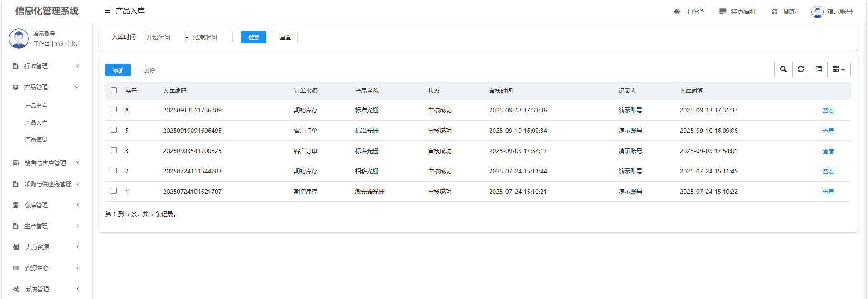Open the columns dropdown grid button
The image size is (868, 299).
click(839, 70)
